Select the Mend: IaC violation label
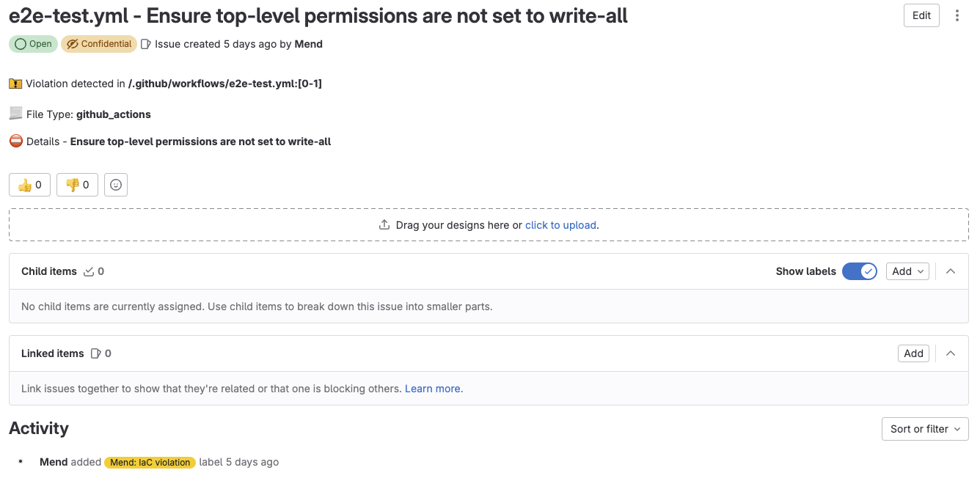This screenshot has width=980, height=481. pos(150,462)
